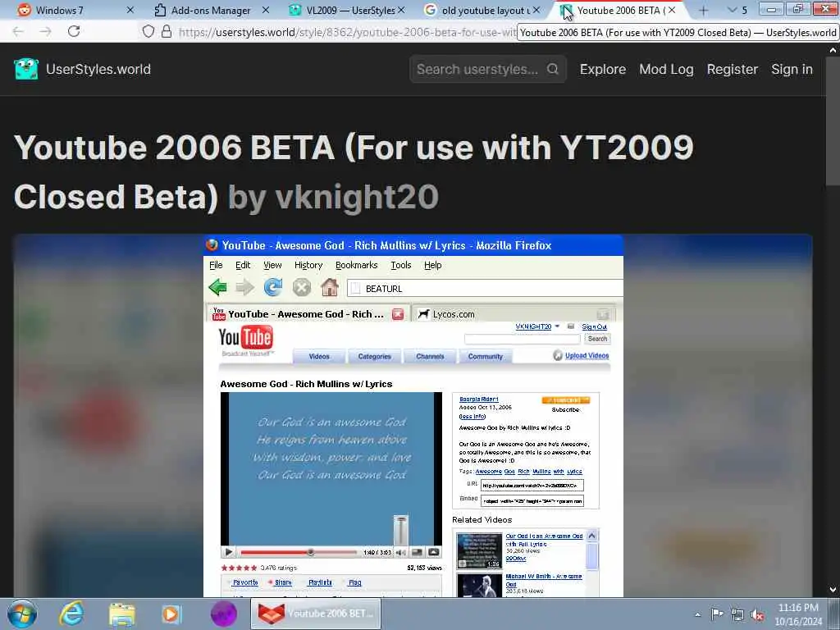Open Windows Media Player from the taskbar
Image resolution: width=840 pixels, height=630 pixels.
(x=171, y=614)
